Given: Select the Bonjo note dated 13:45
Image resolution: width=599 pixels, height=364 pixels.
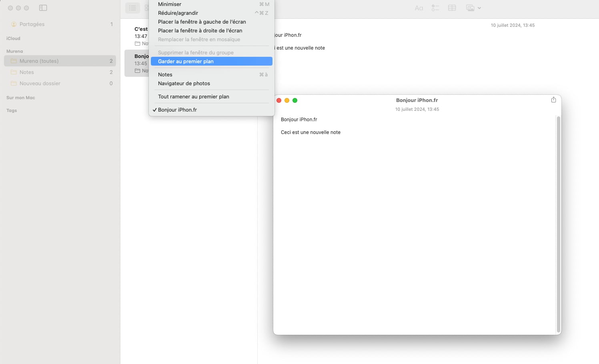Looking at the screenshot, I should 137,63.
